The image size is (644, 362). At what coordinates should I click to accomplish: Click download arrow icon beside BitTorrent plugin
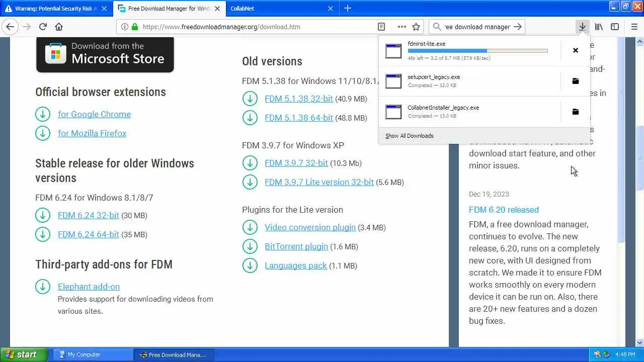250,246
